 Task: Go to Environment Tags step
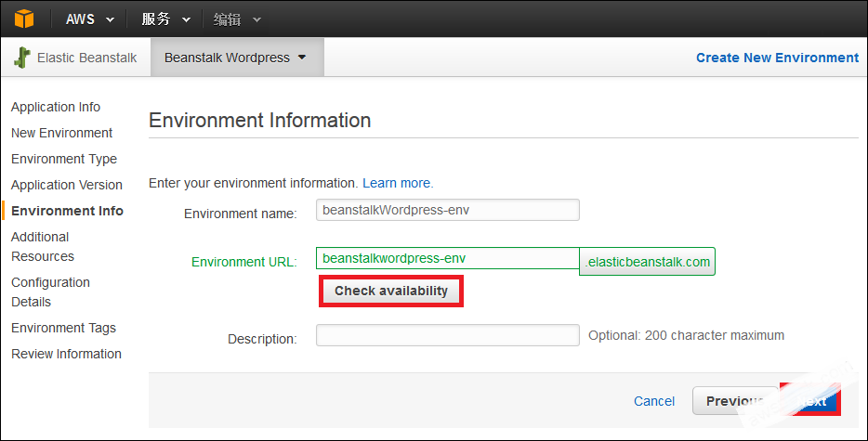point(64,328)
